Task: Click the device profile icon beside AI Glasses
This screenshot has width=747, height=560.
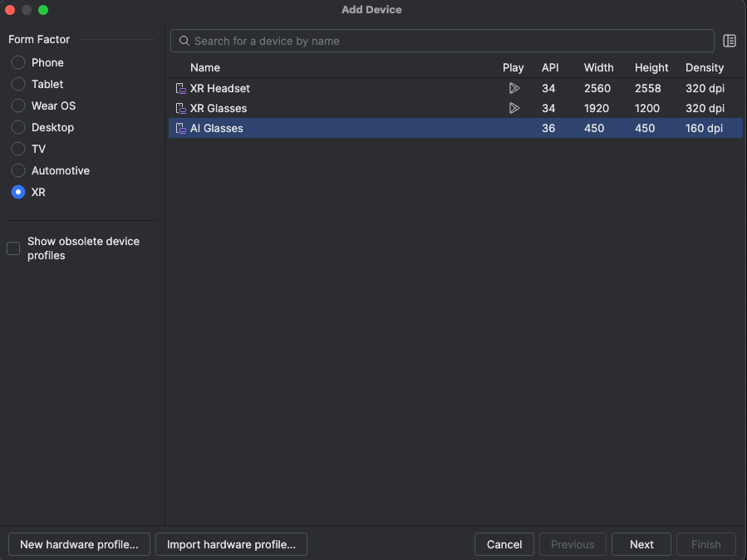Action: click(x=180, y=128)
